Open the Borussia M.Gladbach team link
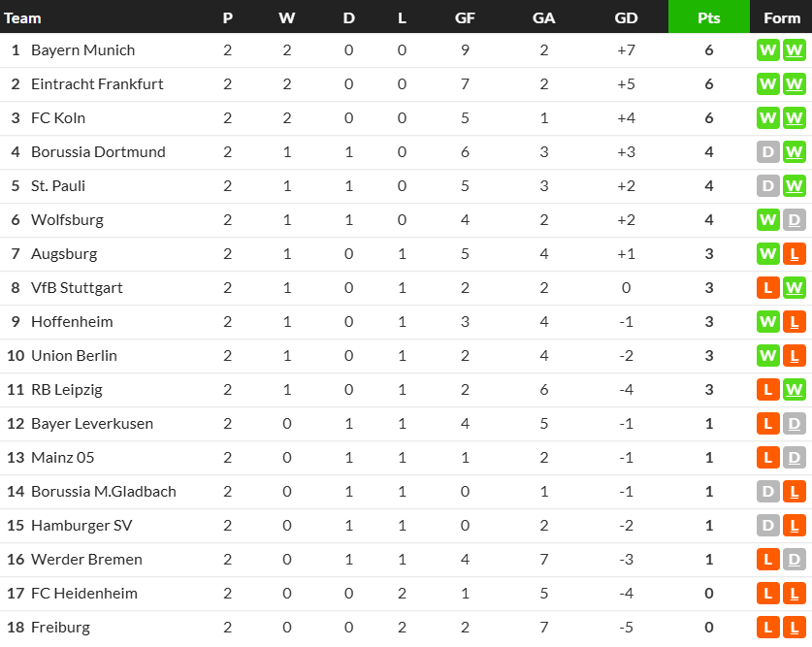 (104, 491)
